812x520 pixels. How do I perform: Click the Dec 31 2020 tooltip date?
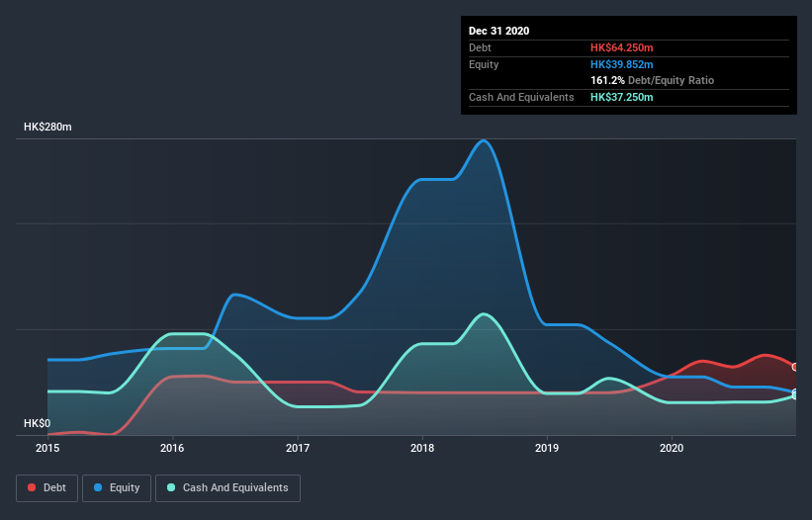tap(498, 31)
